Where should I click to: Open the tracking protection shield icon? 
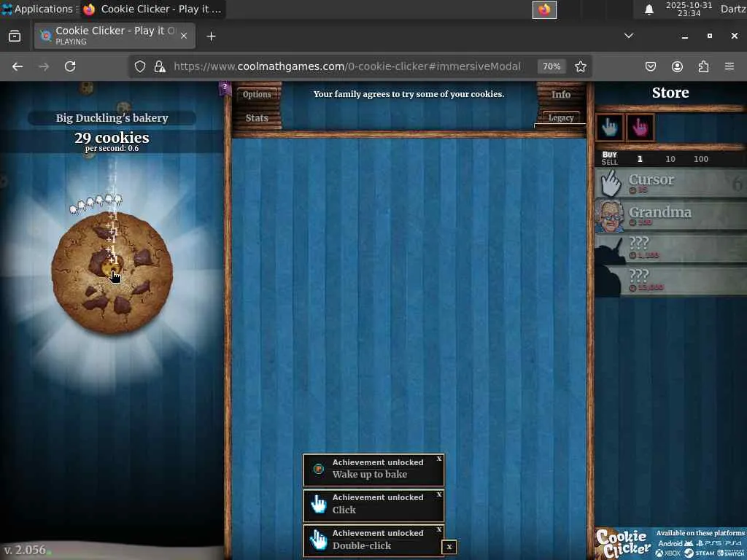click(x=139, y=66)
